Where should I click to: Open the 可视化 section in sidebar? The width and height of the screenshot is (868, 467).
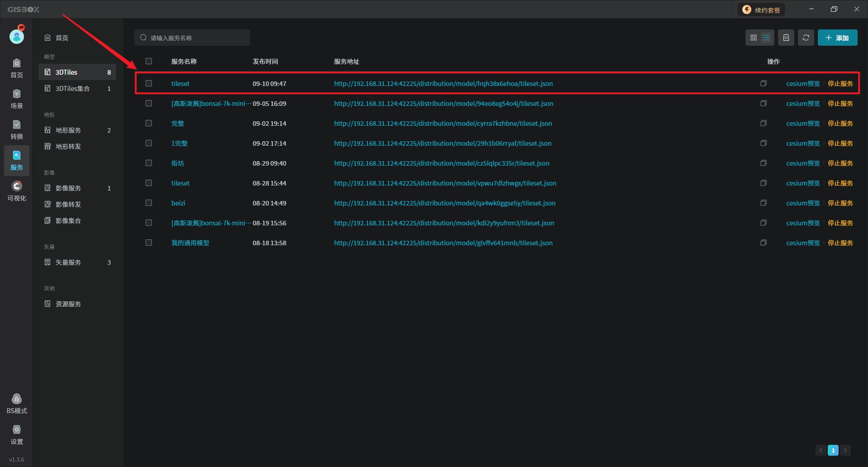17,191
